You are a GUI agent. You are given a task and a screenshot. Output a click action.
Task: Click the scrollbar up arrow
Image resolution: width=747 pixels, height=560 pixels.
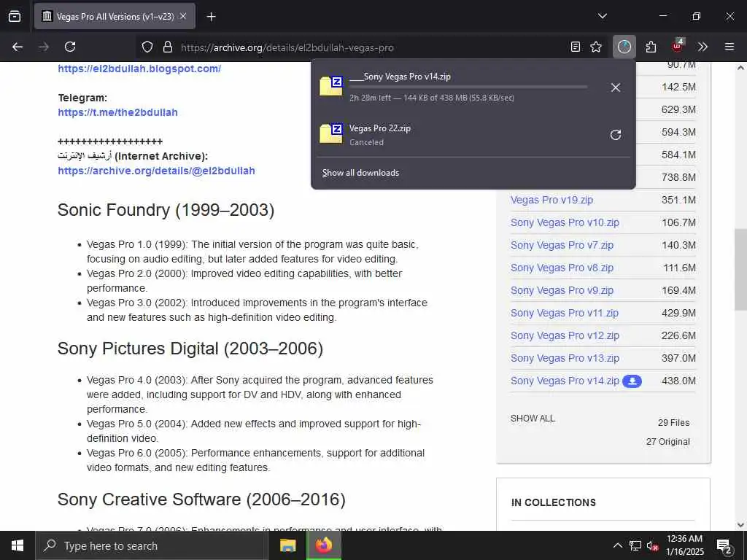coord(740,68)
